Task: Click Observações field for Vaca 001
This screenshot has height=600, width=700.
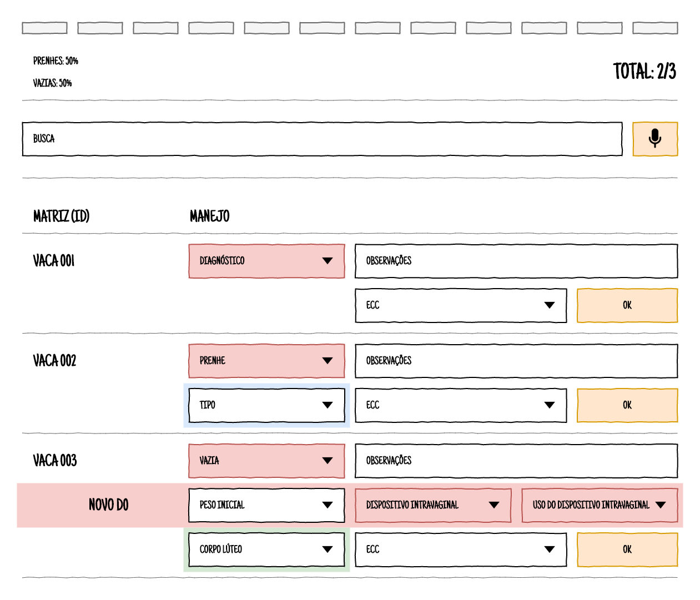Action: (x=516, y=261)
